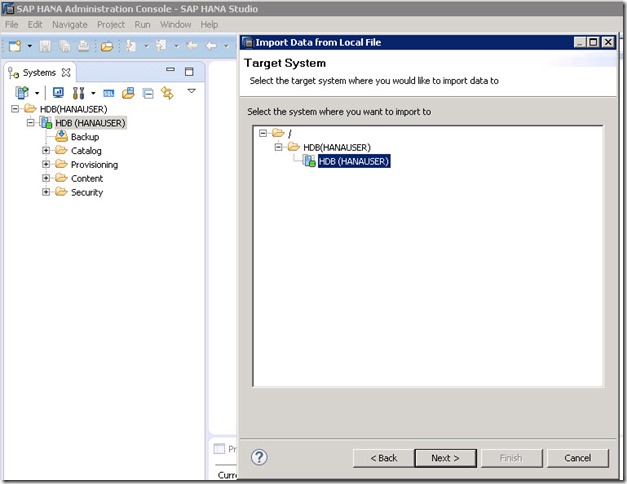The height and width of the screenshot is (484, 627).
Task: Click the Link with Editor arrows icon
Action: pos(168,93)
